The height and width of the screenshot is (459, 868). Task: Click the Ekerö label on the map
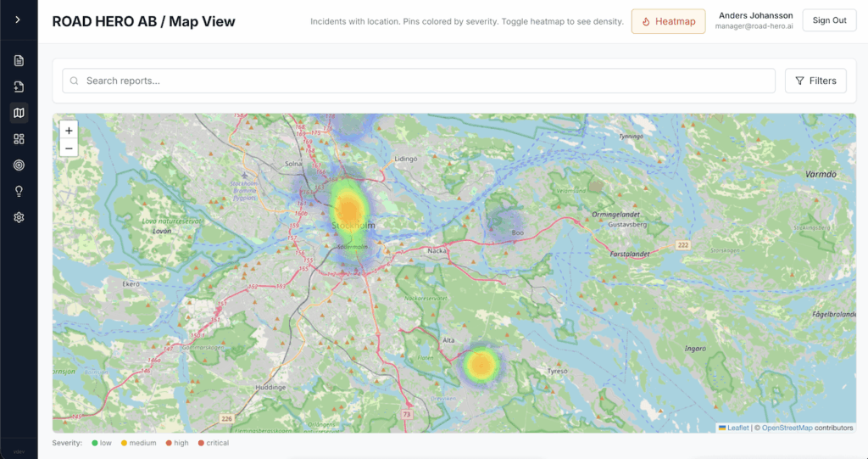click(131, 284)
